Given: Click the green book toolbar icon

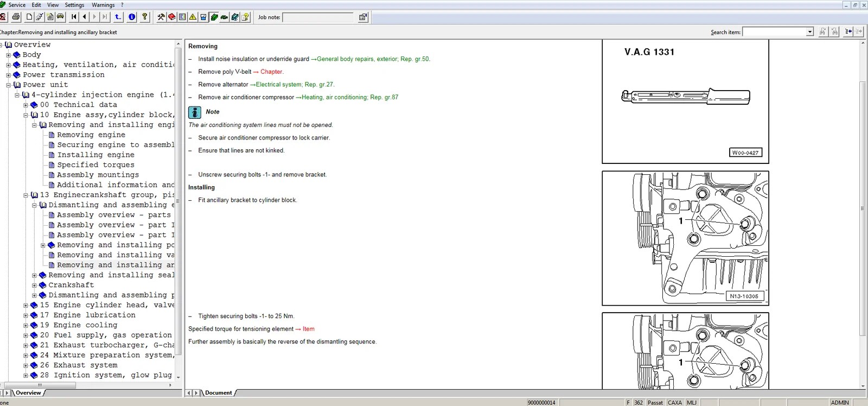Looking at the screenshot, I should tap(214, 17).
